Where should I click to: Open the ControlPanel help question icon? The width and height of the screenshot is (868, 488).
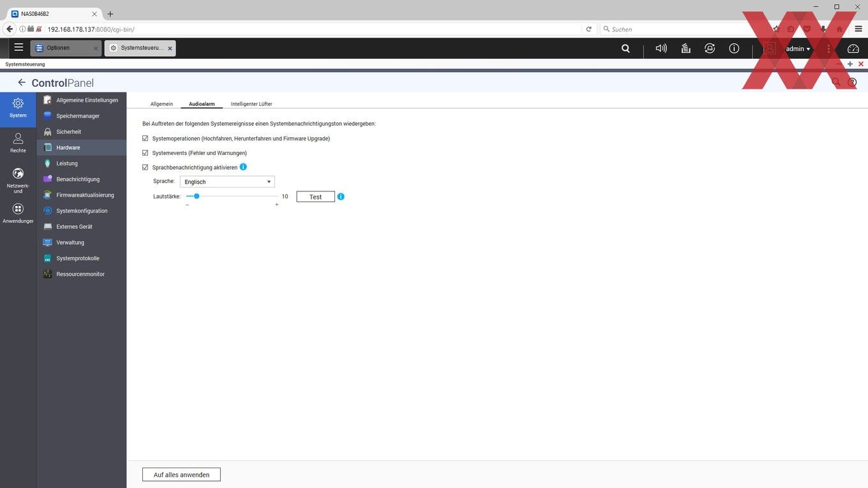[852, 82]
